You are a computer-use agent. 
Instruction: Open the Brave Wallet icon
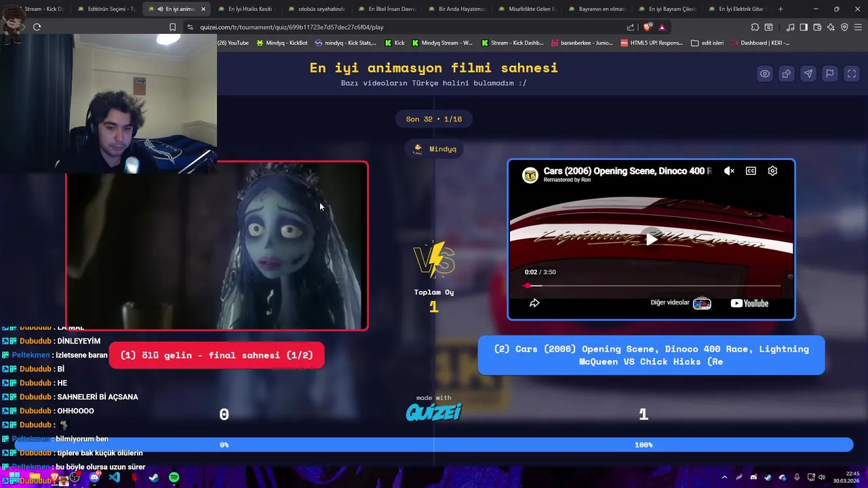pos(817,27)
